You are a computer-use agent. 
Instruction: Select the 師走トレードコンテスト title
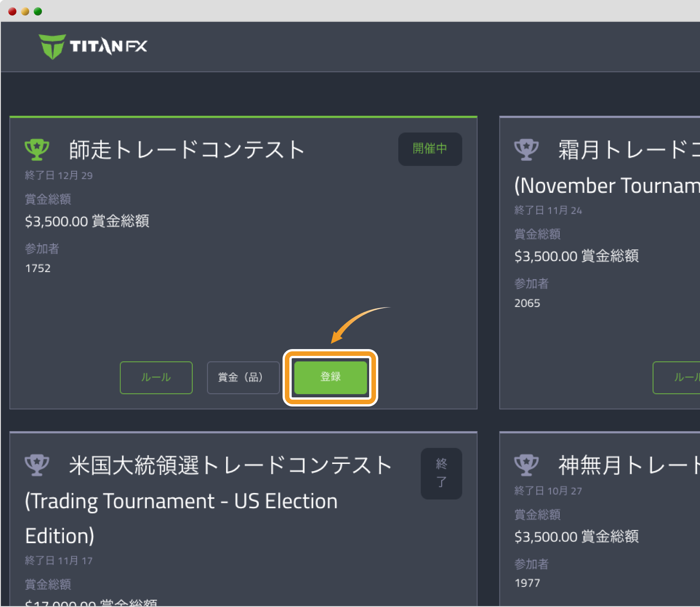(x=187, y=150)
